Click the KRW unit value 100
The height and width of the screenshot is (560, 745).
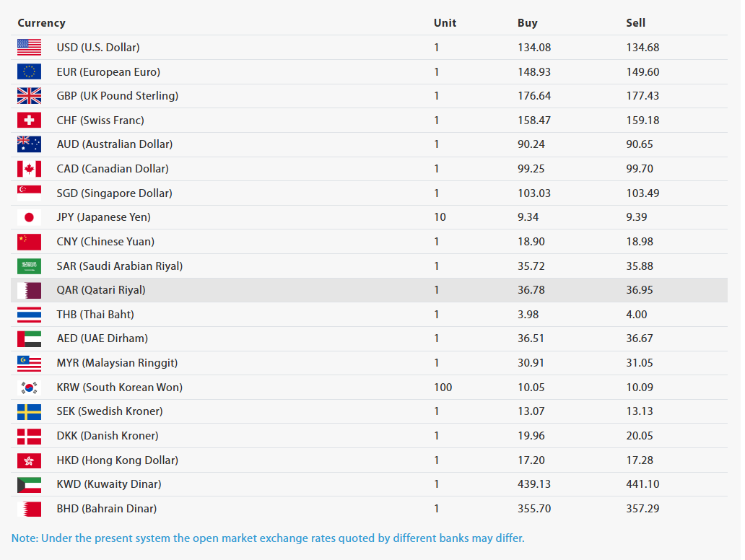click(443, 387)
